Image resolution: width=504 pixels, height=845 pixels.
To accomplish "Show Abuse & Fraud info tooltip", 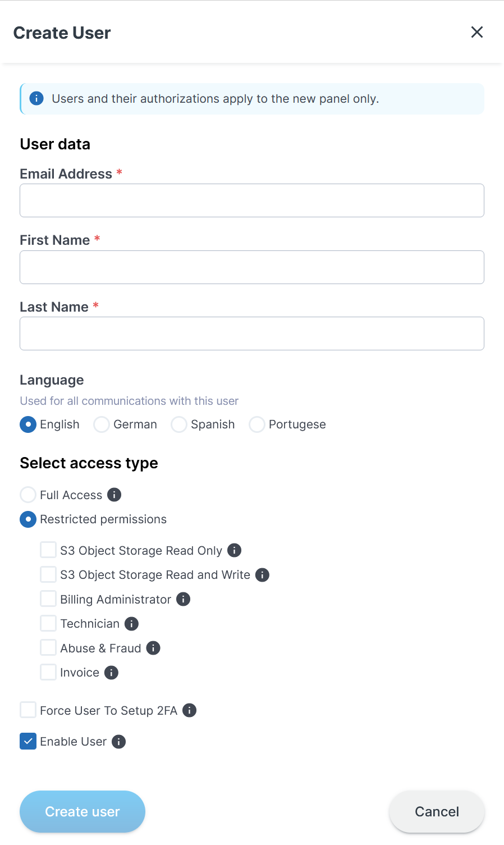I will pyautogui.click(x=153, y=648).
